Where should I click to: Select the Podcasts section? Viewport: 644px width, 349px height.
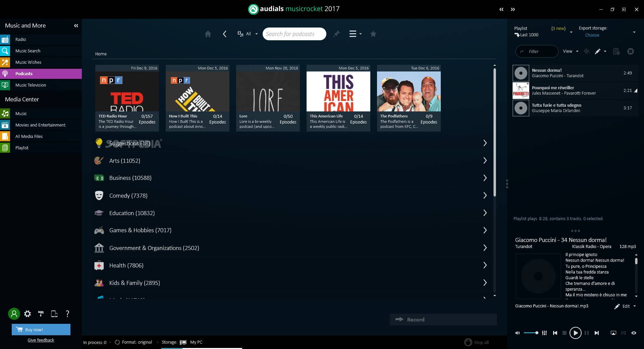[41, 73]
